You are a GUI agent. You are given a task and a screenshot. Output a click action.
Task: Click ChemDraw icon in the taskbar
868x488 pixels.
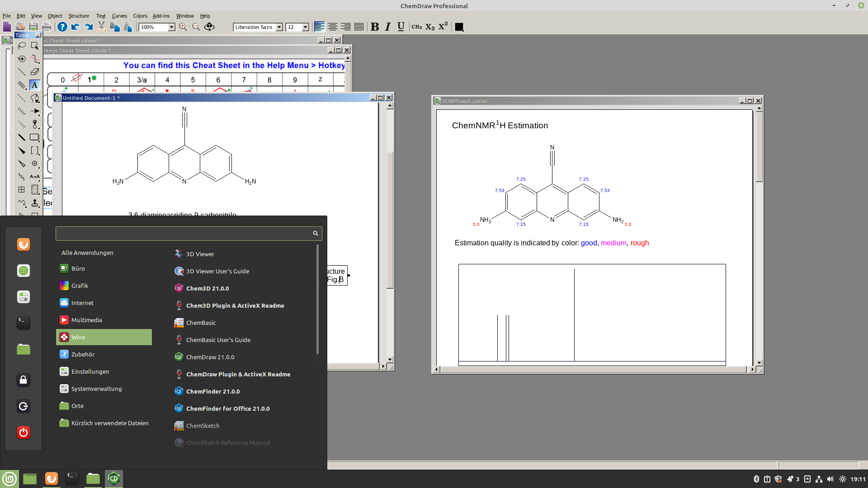[x=114, y=478]
